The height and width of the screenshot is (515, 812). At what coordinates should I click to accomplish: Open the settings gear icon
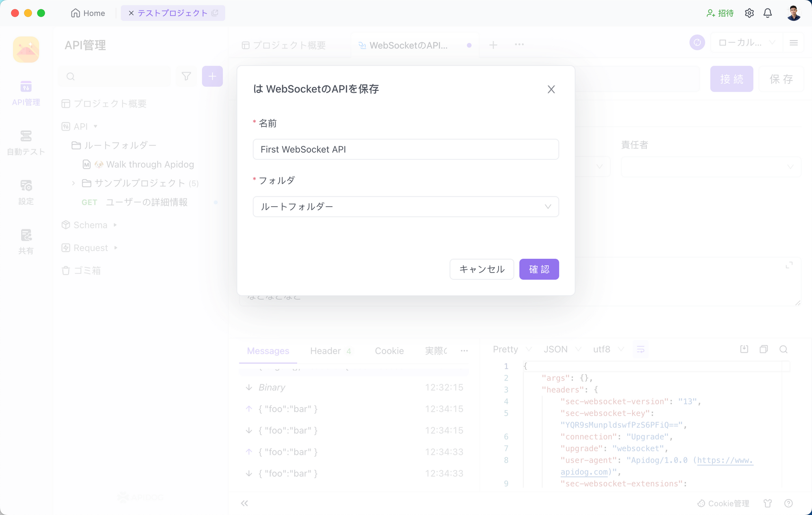click(x=749, y=13)
